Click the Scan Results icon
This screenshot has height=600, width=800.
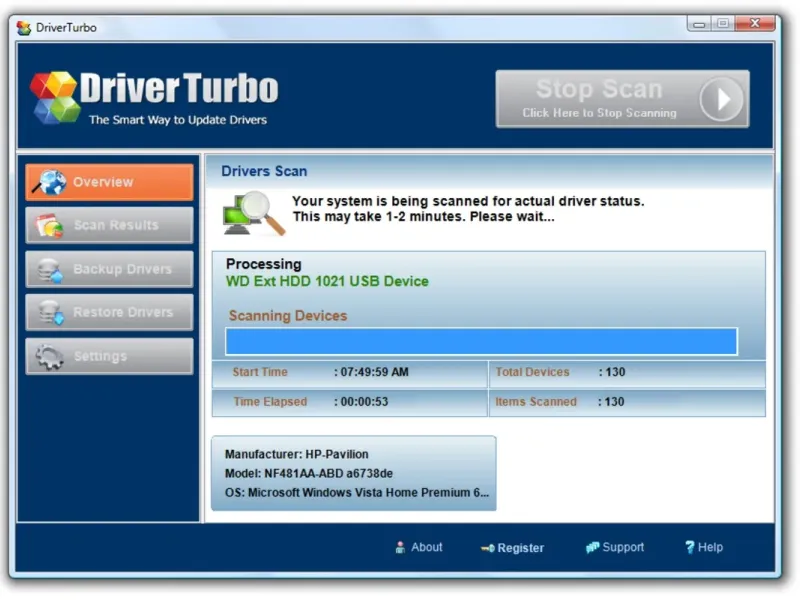(x=49, y=226)
